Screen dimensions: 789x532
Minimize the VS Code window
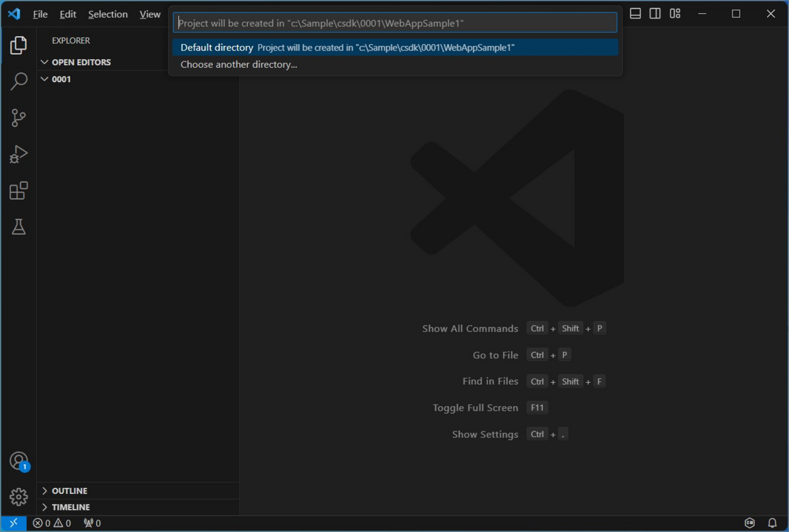(703, 14)
